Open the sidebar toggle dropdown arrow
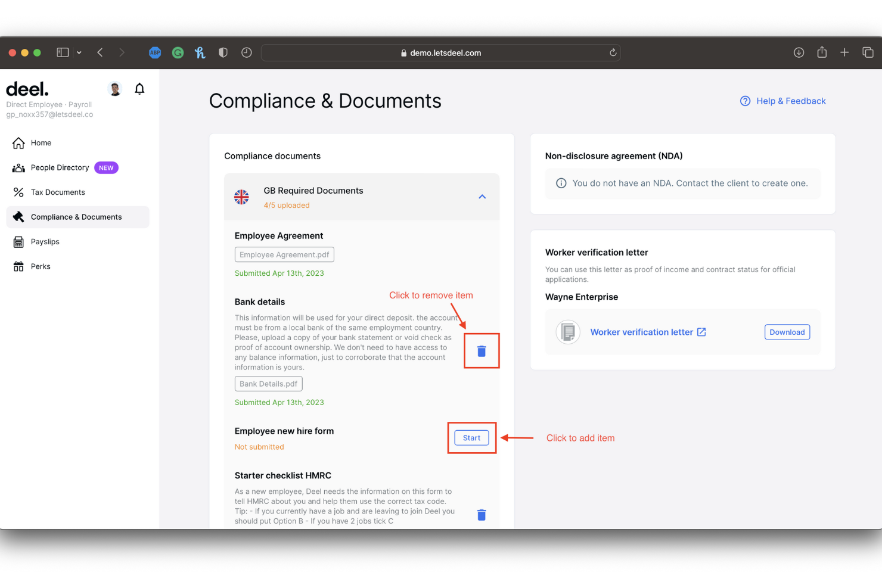This screenshot has height=588, width=882. pyautogui.click(x=79, y=52)
